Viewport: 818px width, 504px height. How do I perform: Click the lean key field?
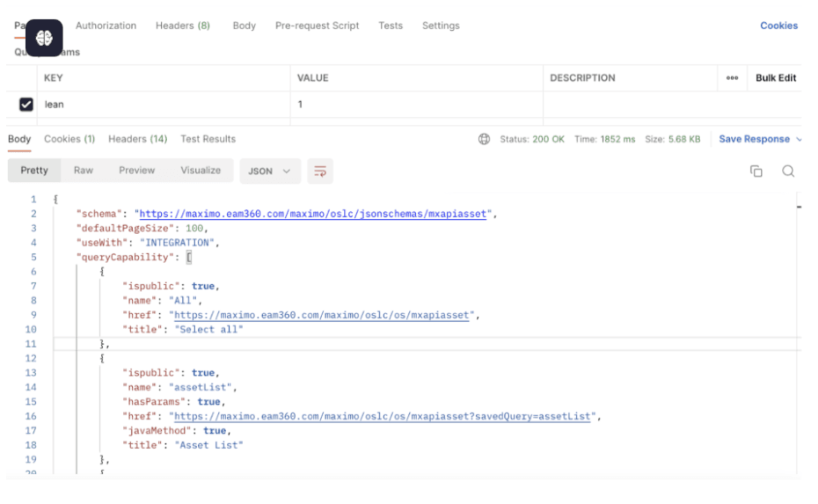[164, 105]
